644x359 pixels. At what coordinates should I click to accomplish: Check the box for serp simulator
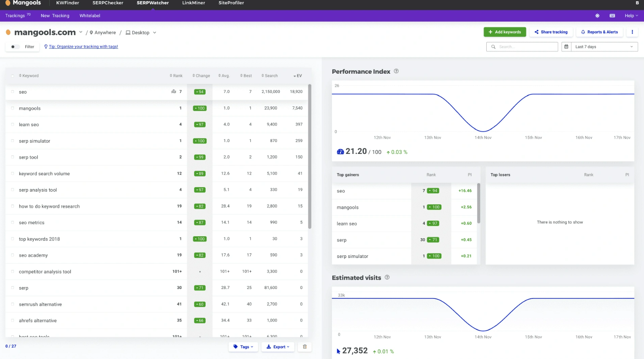[x=13, y=141]
